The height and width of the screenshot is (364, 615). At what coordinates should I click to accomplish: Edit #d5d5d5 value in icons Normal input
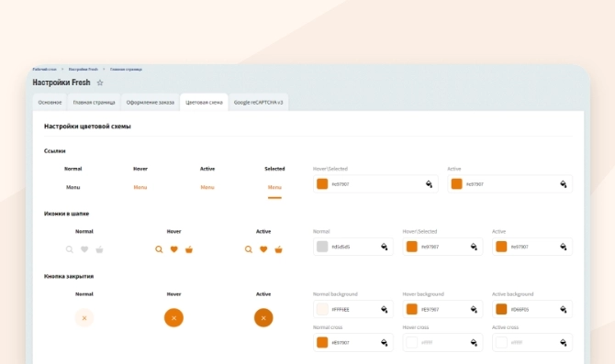(x=353, y=247)
